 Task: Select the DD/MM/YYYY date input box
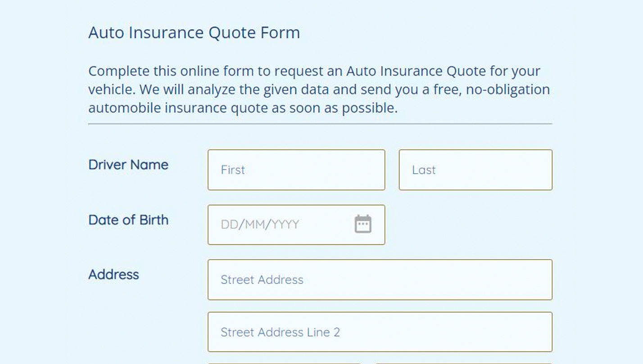point(279,225)
